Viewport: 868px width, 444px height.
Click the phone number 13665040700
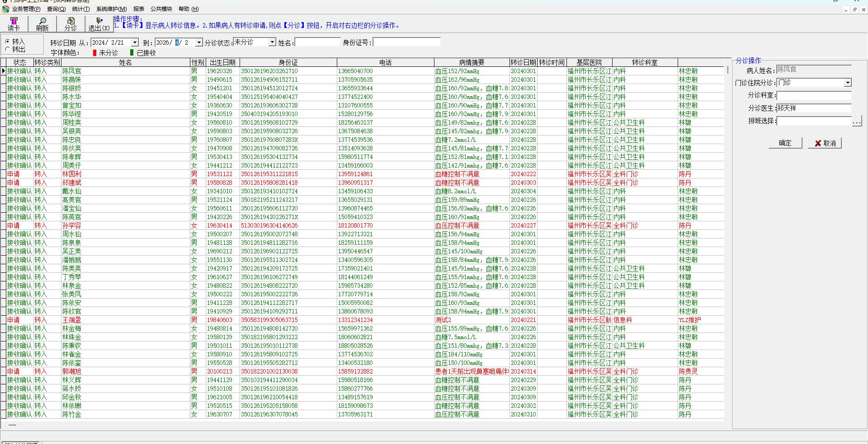click(356, 71)
